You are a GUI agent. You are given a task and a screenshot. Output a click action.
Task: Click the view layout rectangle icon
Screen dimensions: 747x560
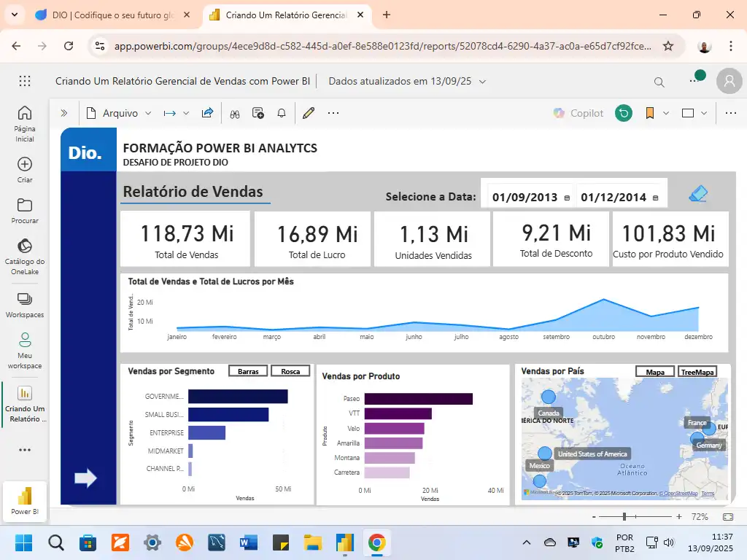pos(687,113)
